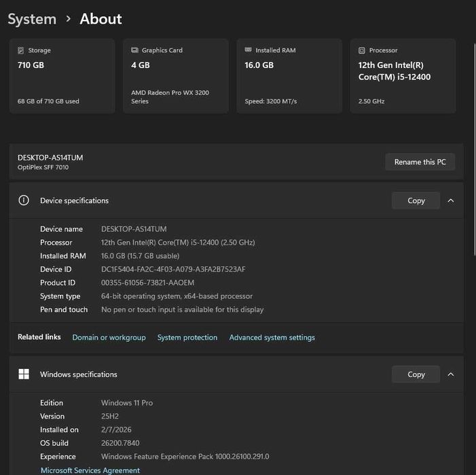
Task: Click Product ID value 00355-61056-73821-AAOEM
Action: tap(147, 283)
